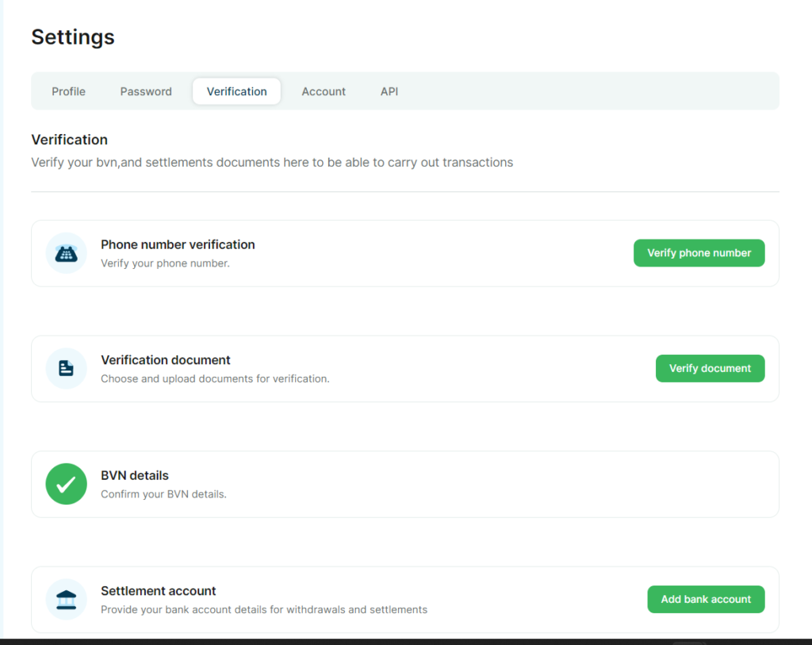Go to the Account tab
The width and height of the screenshot is (812, 645).
pyautogui.click(x=324, y=91)
